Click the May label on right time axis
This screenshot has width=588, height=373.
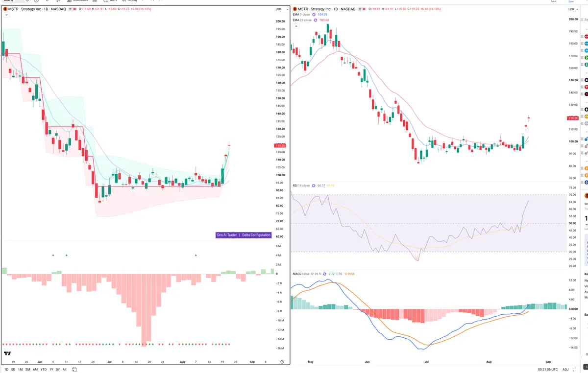310,361
